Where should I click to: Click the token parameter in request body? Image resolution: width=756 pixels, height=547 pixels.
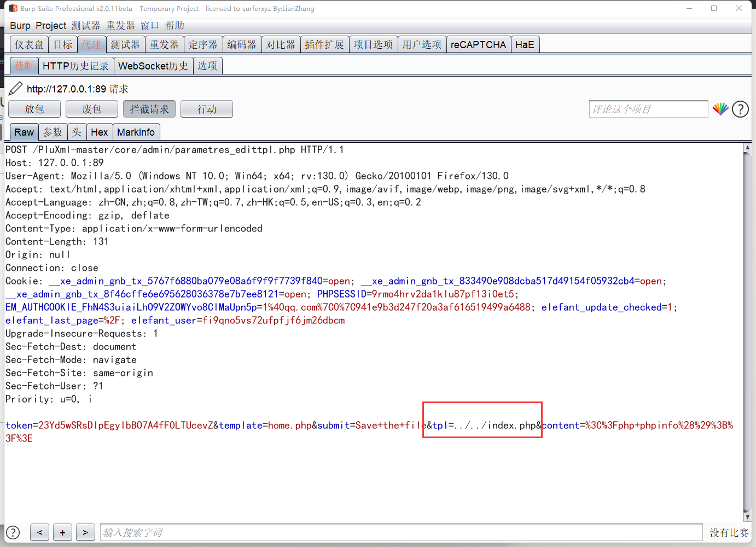[109, 425]
